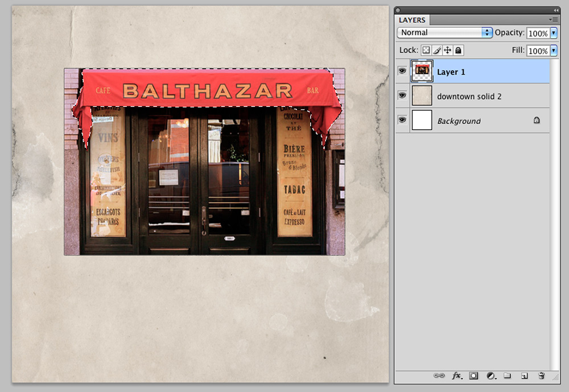The image size is (569, 392).
Task: Add a layer mask
Action: (x=473, y=376)
